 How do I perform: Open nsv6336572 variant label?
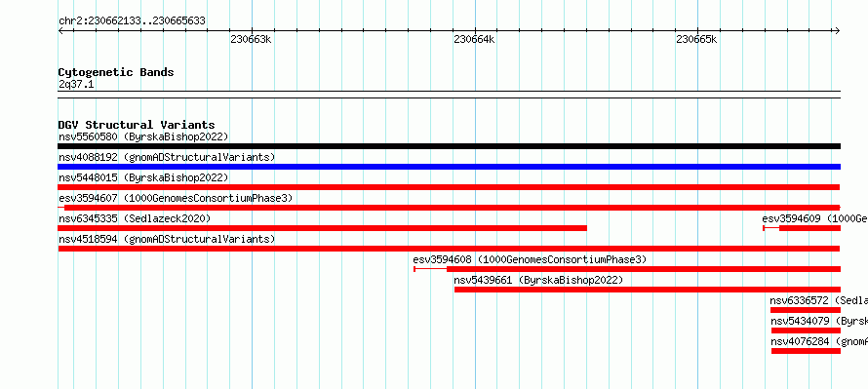pyautogui.click(x=818, y=300)
